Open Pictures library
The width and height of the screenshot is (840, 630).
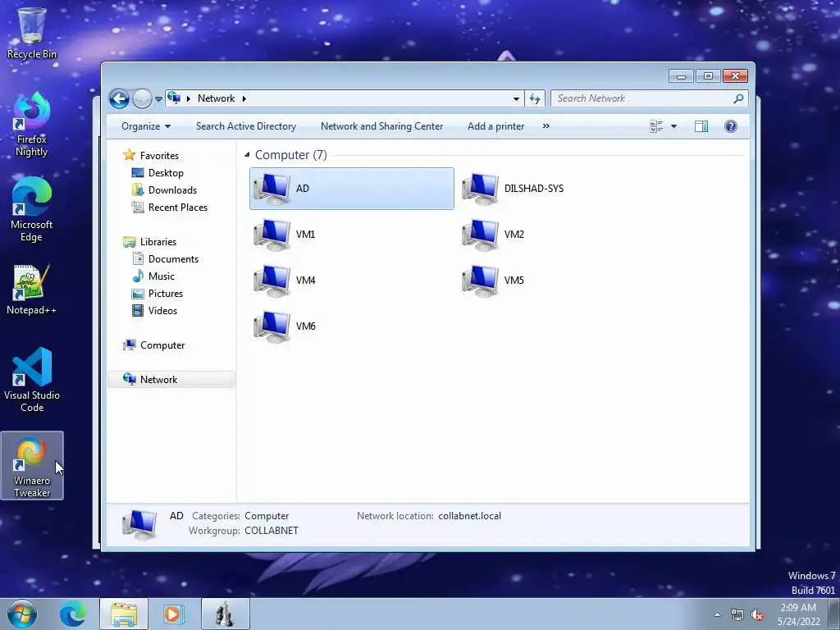click(166, 293)
